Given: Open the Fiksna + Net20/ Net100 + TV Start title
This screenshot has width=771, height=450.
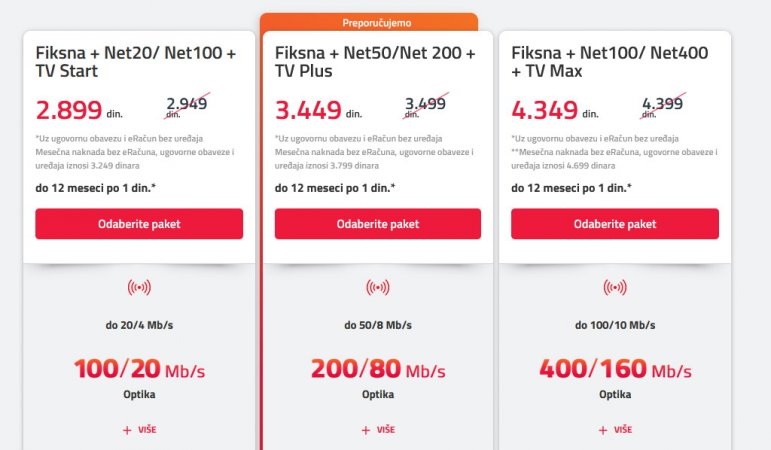Looking at the screenshot, I should coord(136,61).
